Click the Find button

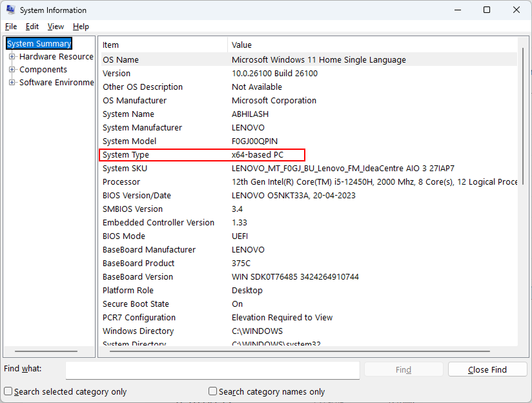[404, 369]
